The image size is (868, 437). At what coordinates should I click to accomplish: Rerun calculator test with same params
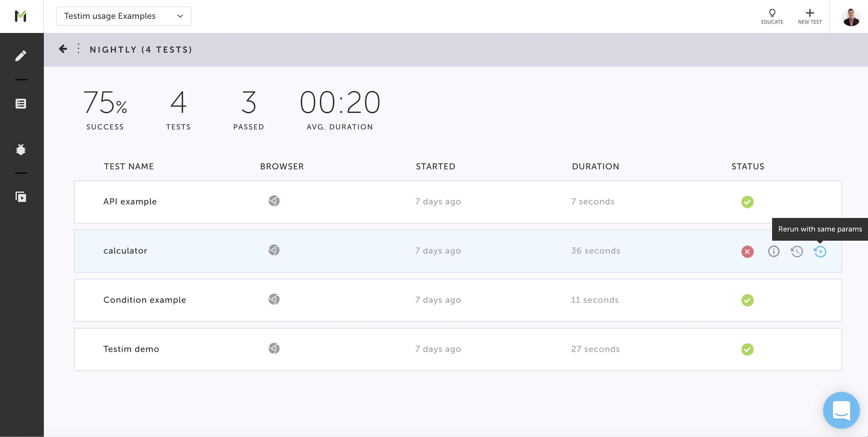pyautogui.click(x=820, y=251)
